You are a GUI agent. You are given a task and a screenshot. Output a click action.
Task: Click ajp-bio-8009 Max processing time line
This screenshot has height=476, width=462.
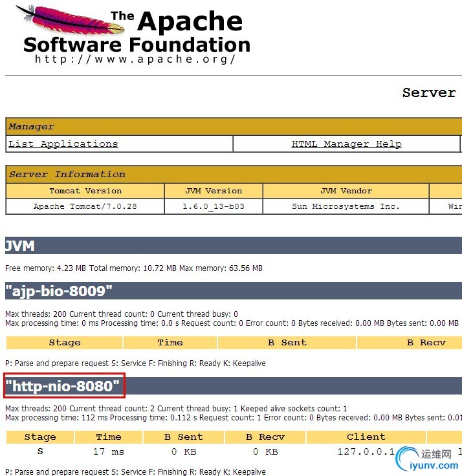click(232, 323)
